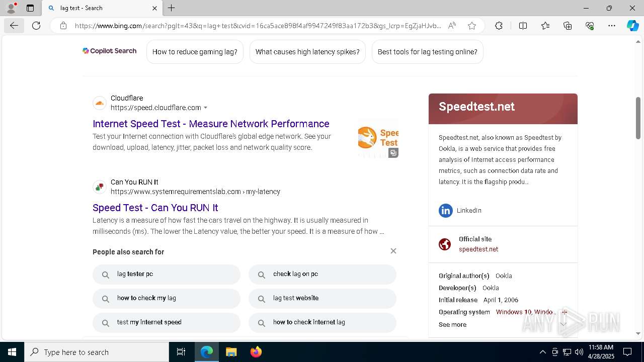Click the address bar URL field

[258, 26]
